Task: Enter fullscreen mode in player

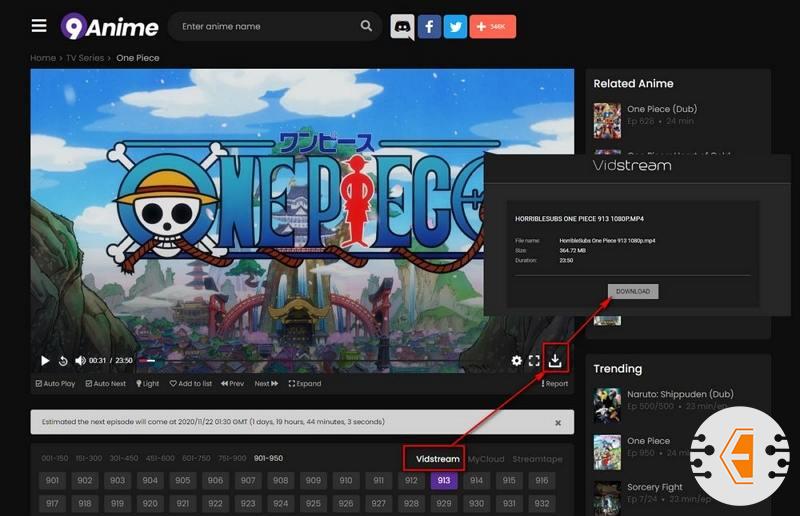Action: (x=534, y=361)
